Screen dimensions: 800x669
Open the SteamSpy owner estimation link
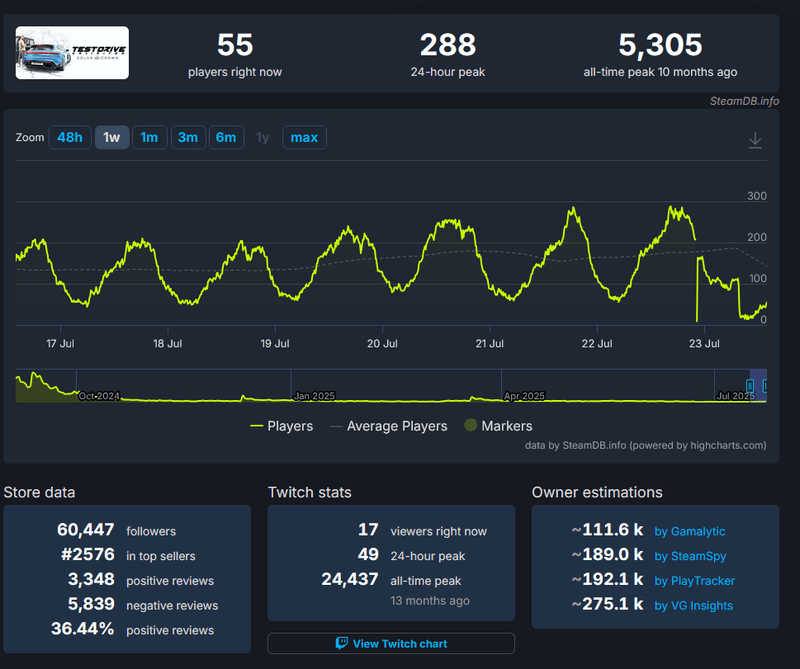coord(698,556)
